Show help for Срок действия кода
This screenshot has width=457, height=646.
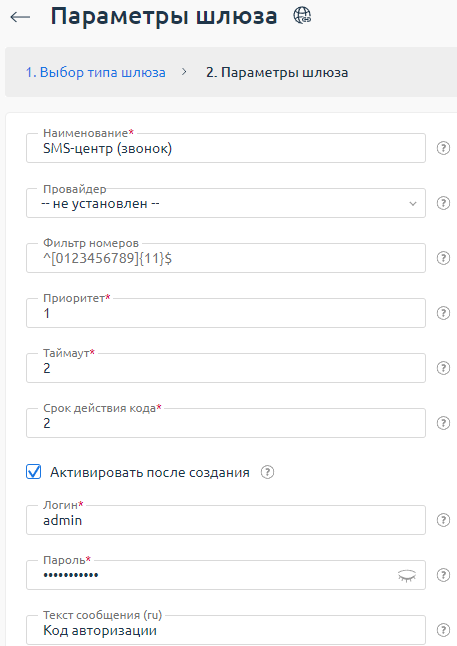443,423
